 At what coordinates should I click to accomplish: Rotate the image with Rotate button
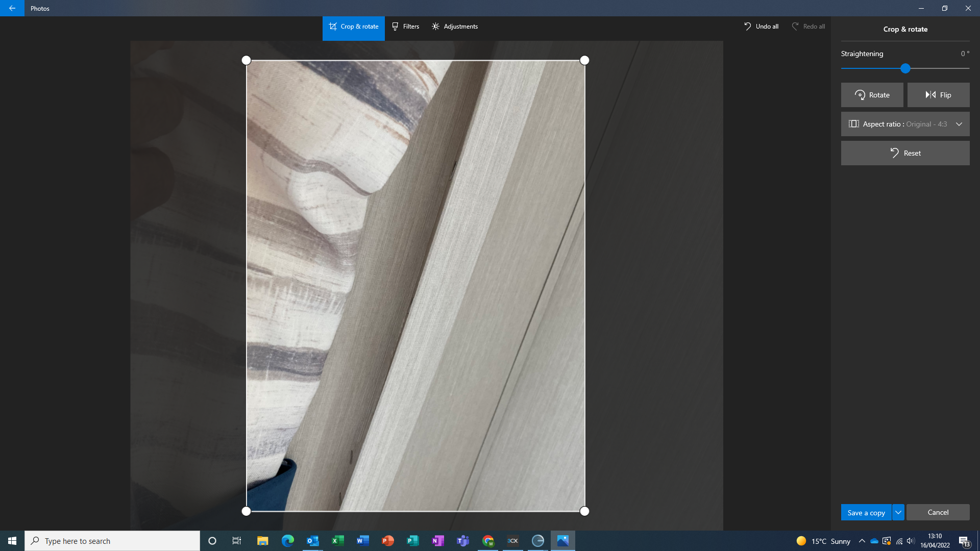coord(872,95)
